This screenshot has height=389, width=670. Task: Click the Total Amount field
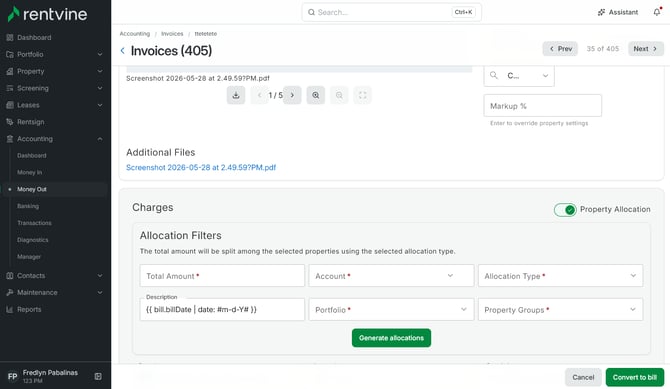(222, 276)
